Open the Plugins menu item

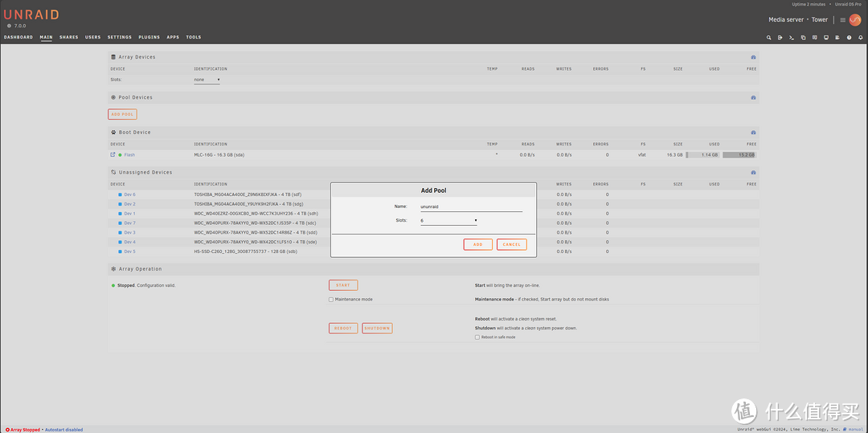(149, 38)
